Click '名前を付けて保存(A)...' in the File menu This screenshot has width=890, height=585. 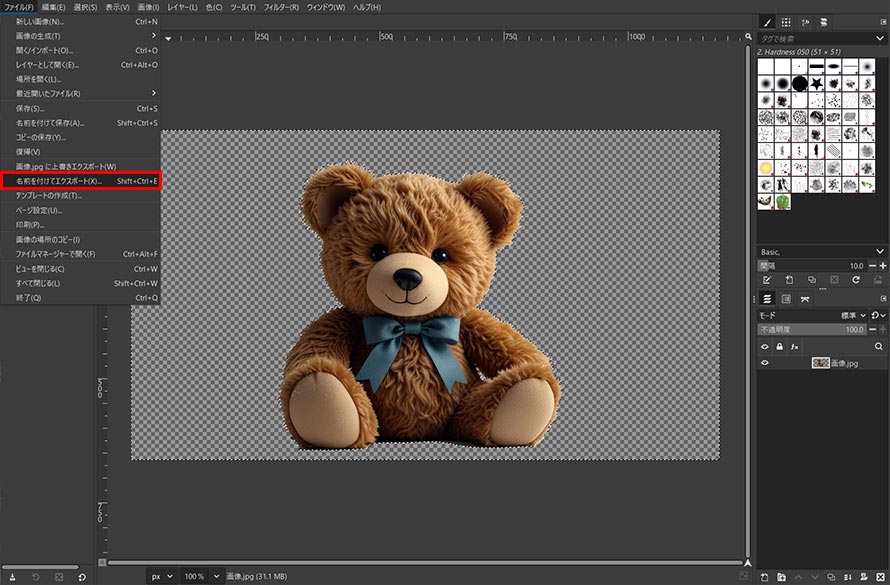pyautogui.click(x=50, y=123)
